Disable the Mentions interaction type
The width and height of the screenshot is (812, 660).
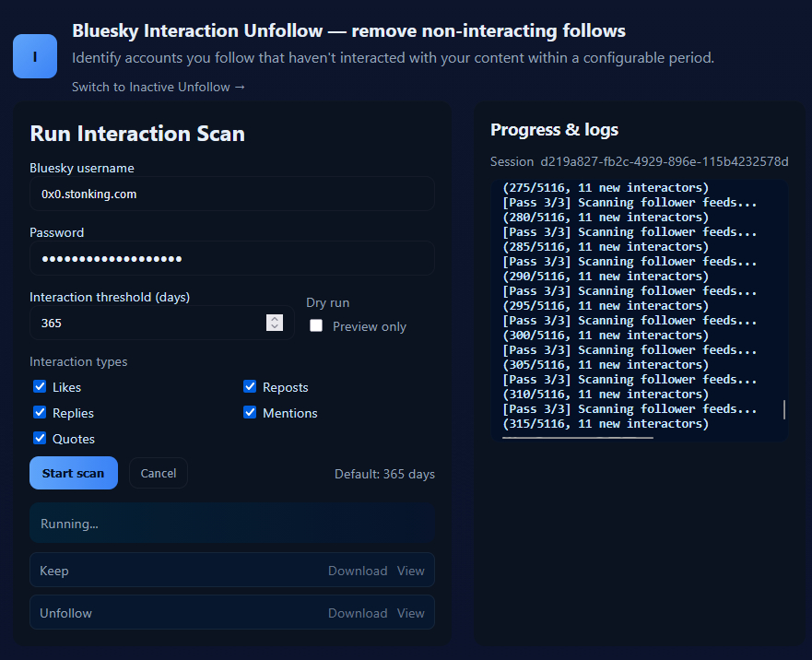point(250,413)
